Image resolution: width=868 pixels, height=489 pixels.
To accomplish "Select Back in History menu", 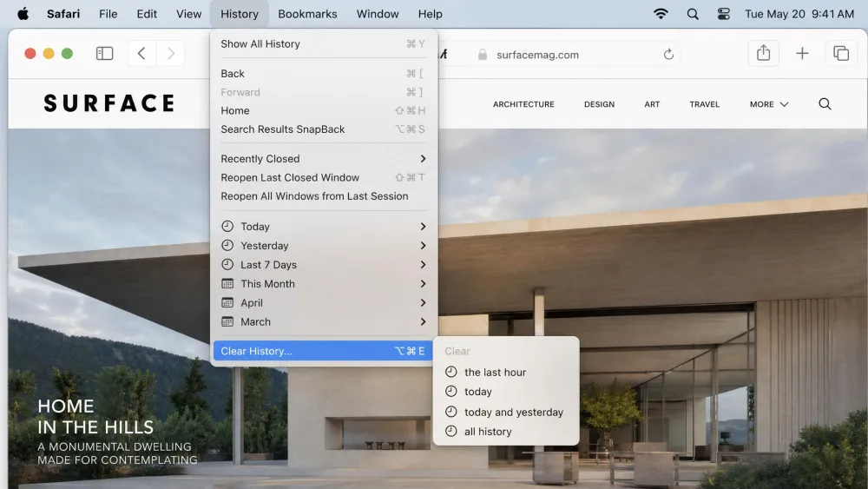I will pyautogui.click(x=323, y=74).
